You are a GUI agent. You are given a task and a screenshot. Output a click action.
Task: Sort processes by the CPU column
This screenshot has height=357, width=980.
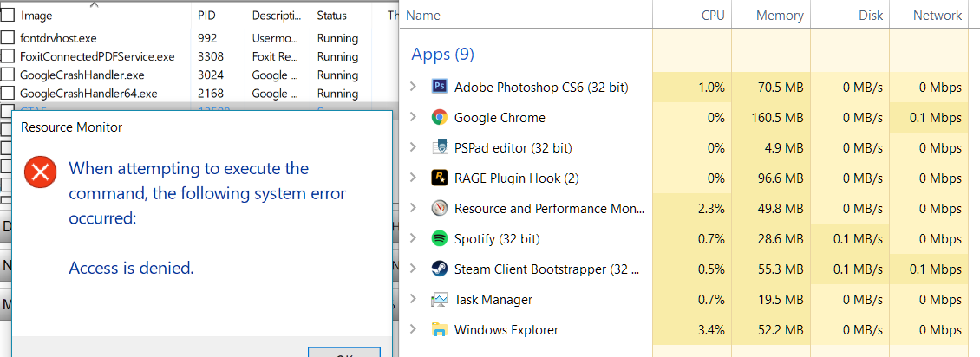pos(713,16)
